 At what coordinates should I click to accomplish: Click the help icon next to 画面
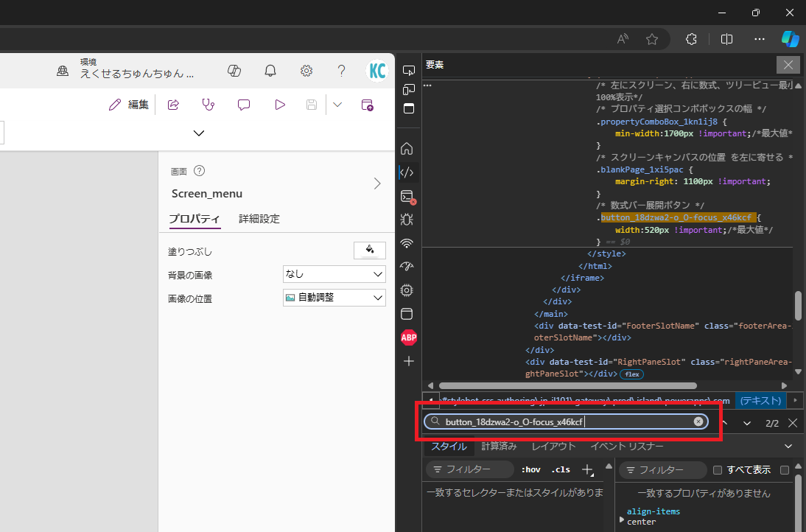tap(200, 171)
